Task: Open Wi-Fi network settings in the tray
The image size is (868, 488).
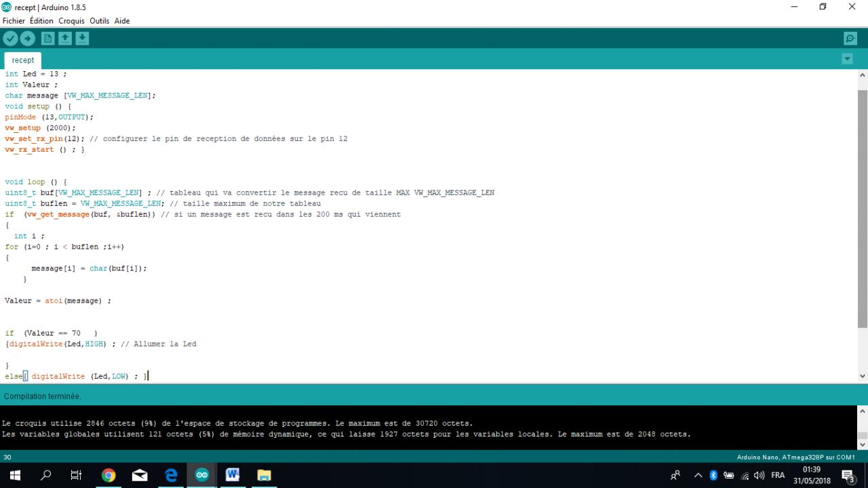Action: click(745, 475)
